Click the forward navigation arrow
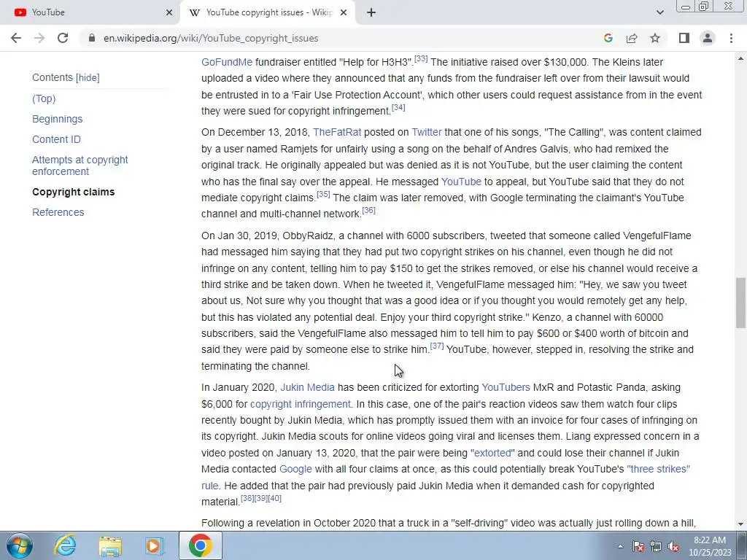Viewport: 747px width, 560px height. (39, 38)
